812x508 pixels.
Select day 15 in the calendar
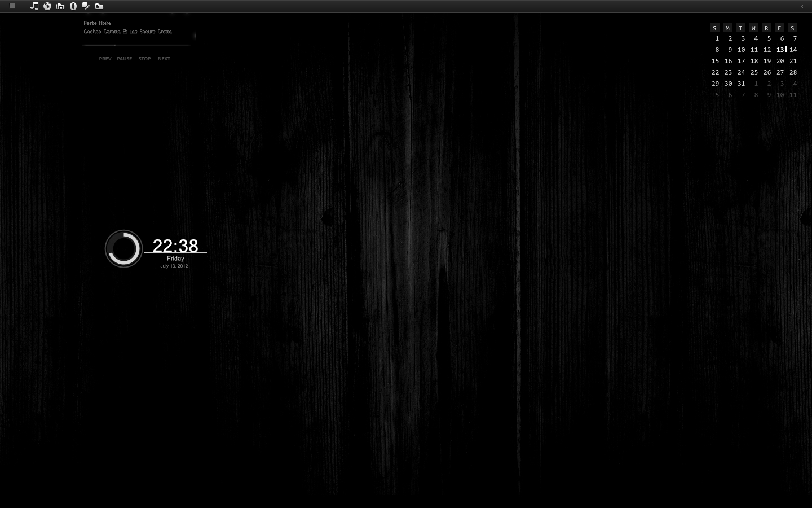(x=716, y=61)
